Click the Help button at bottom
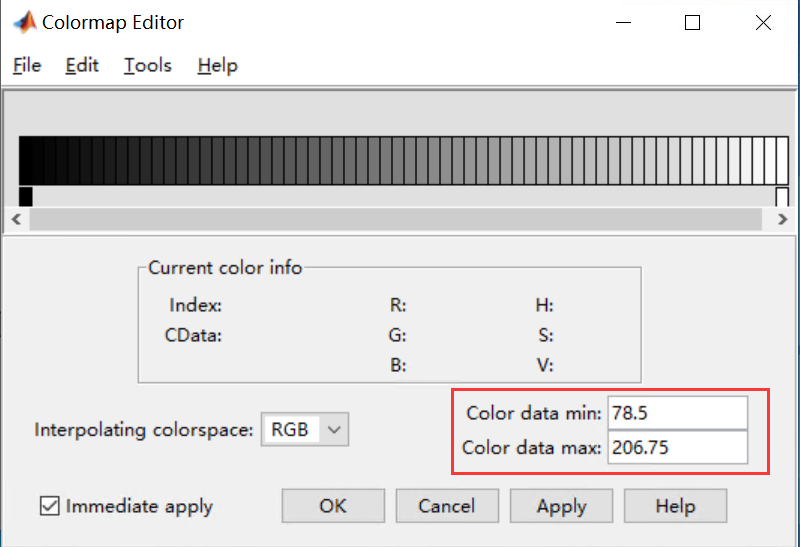Image resolution: width=800 pixels, height=547 pixels. point(676,506)
